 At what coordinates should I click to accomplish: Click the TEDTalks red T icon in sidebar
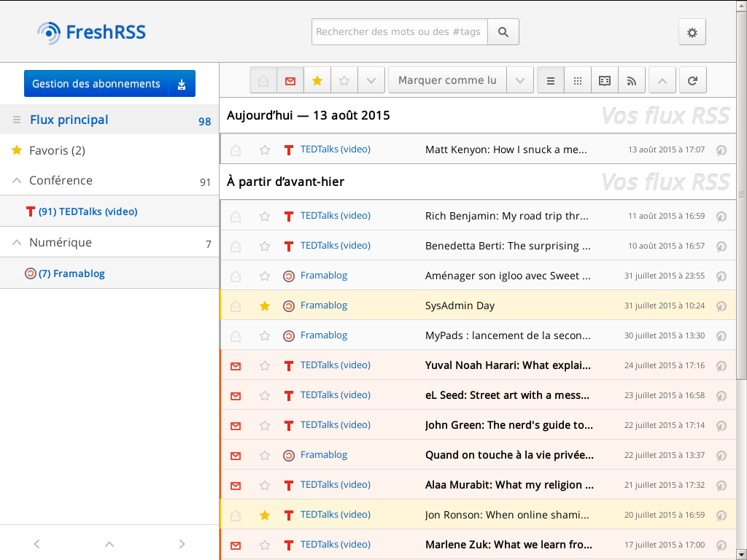[x=31, y=211]
